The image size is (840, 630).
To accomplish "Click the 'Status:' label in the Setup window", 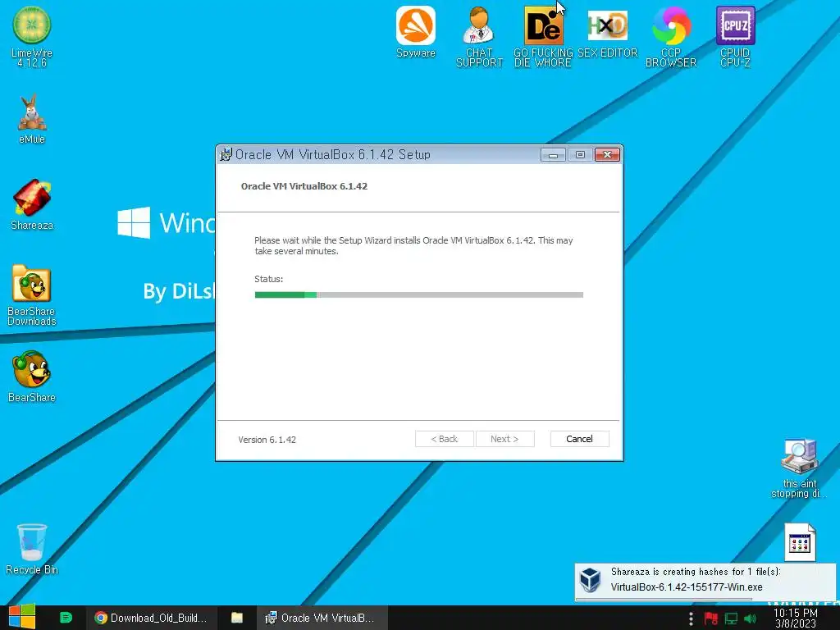I will [x=268, y=279].
